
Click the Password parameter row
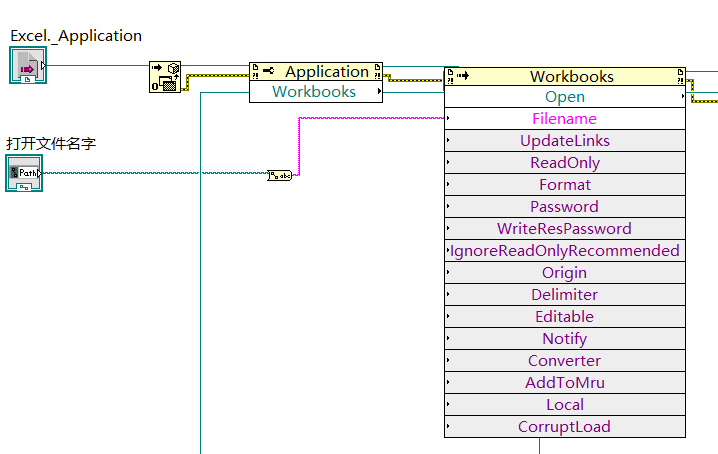click(x=565, y=207)
